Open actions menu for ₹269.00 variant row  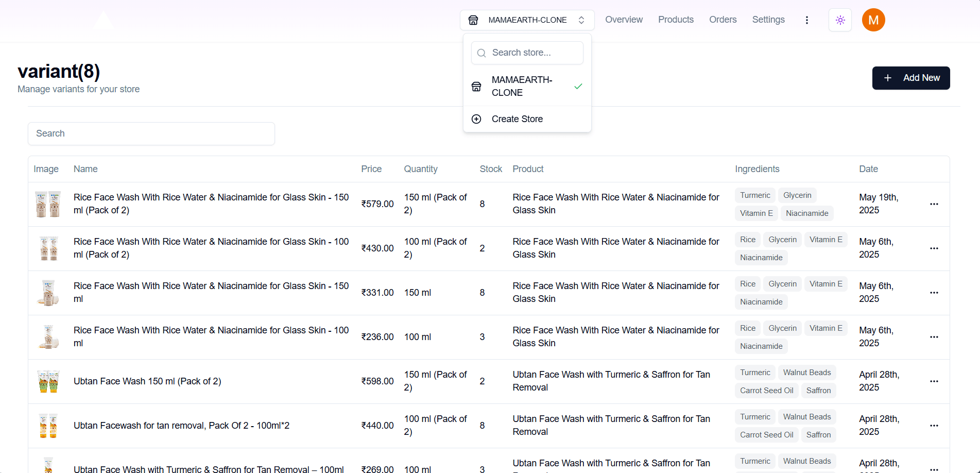tap(934, 469)
